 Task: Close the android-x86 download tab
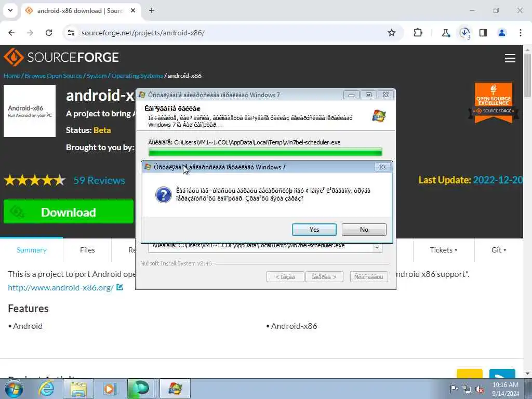click(x=133, y=10)
